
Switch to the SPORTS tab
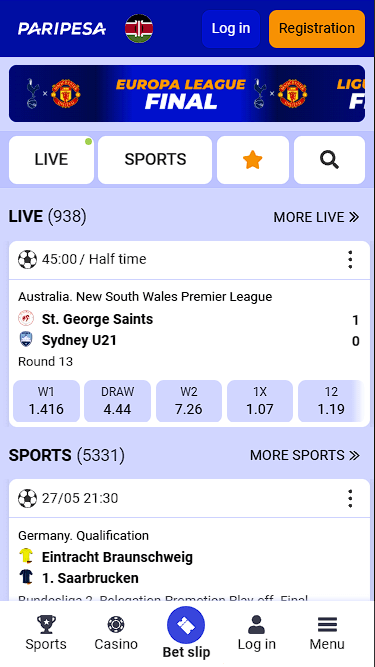tap(155, 160)
